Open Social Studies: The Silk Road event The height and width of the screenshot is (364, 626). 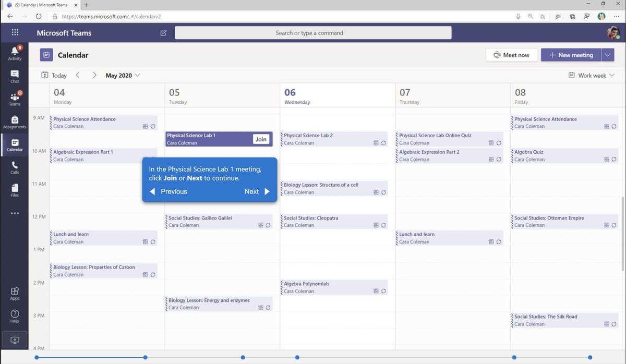pos(565,320)
